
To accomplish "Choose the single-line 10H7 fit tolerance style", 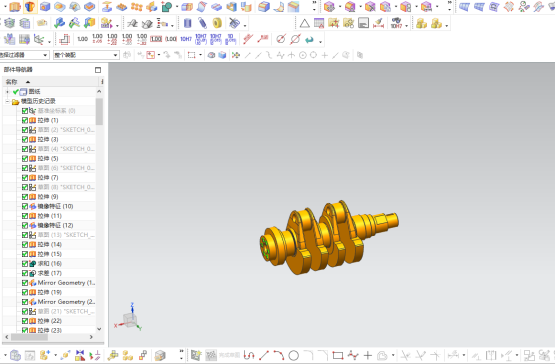I will point(186,39).
